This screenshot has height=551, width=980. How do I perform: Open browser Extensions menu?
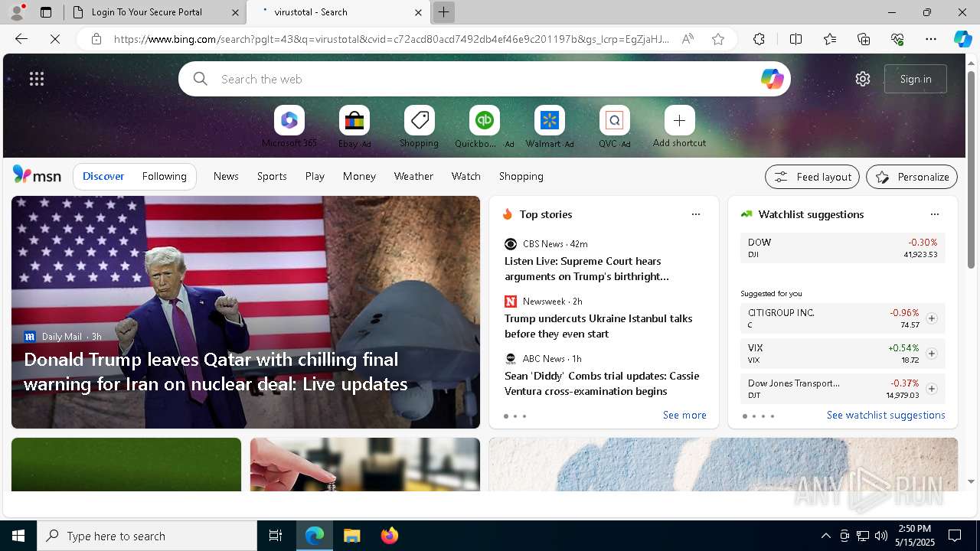pyautogui.click(x=759, y=39)
